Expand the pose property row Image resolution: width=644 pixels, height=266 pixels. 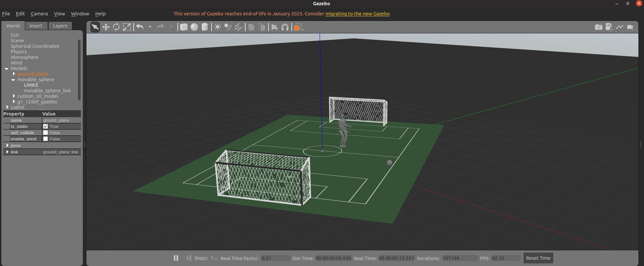(8, 145)
